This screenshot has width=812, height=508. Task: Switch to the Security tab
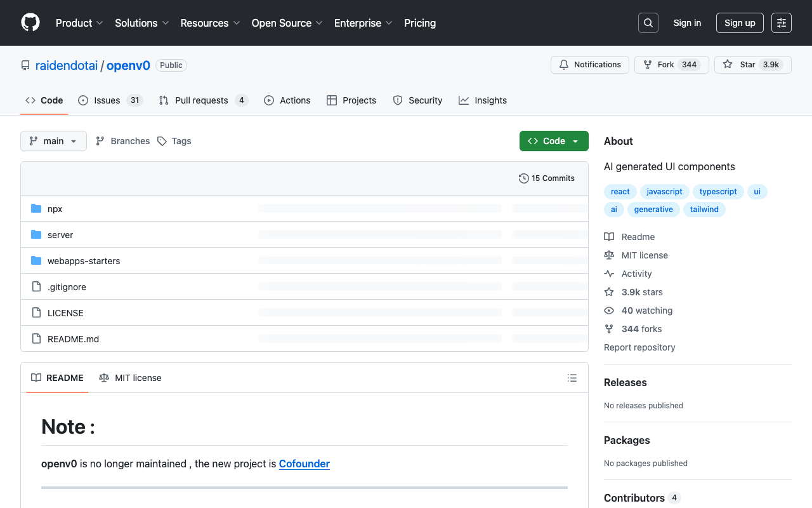click(417, 100)
